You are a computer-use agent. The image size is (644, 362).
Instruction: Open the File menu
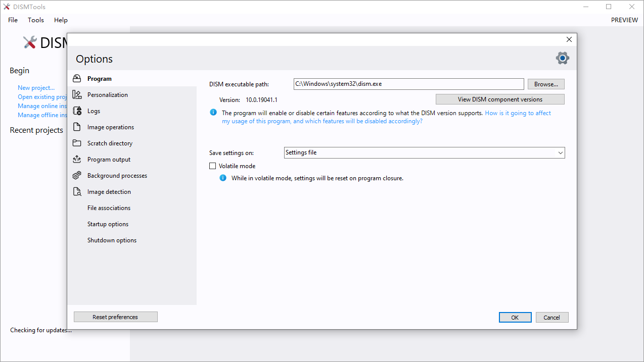point(13,20)
